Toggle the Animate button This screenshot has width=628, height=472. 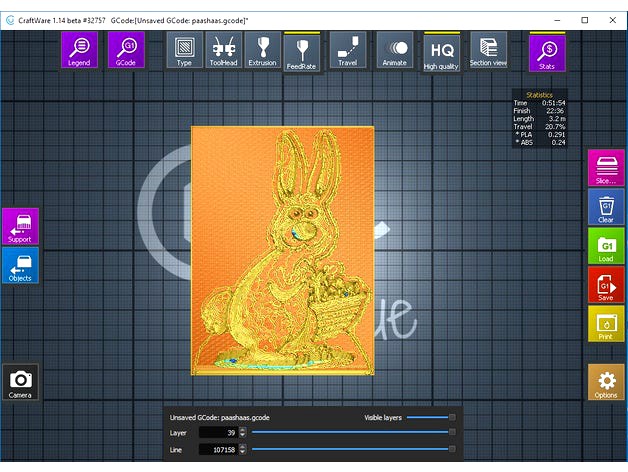tap(395, 50)
